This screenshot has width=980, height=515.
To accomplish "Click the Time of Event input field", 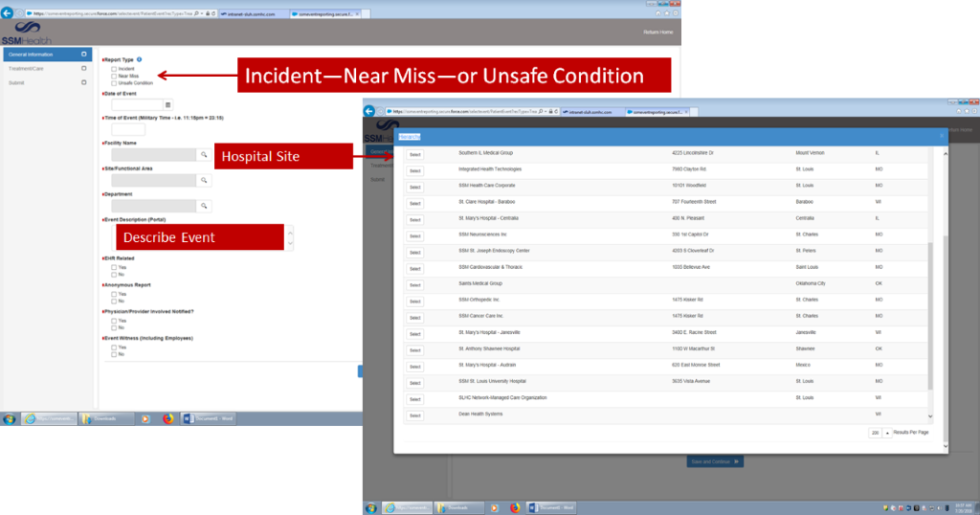I will 128,129.
